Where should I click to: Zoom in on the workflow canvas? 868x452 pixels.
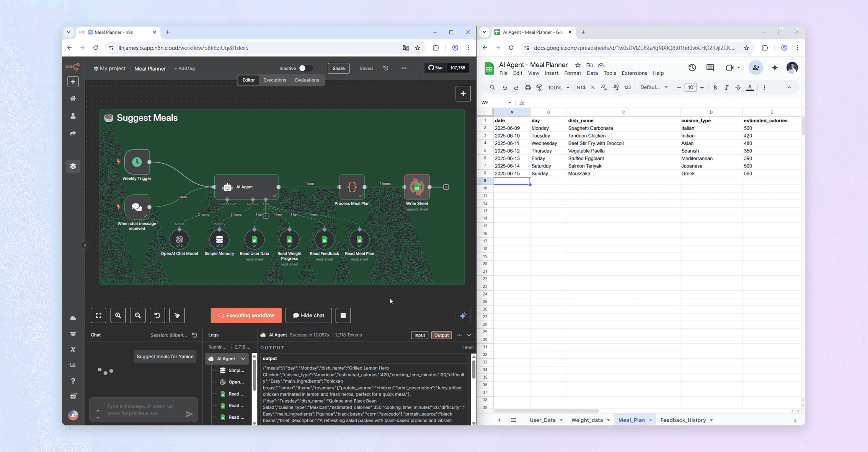(118, 316)
